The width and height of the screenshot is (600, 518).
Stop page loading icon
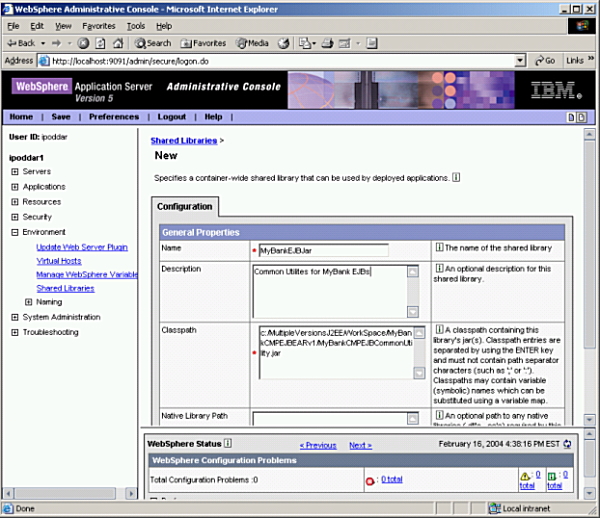click(83, 43)
